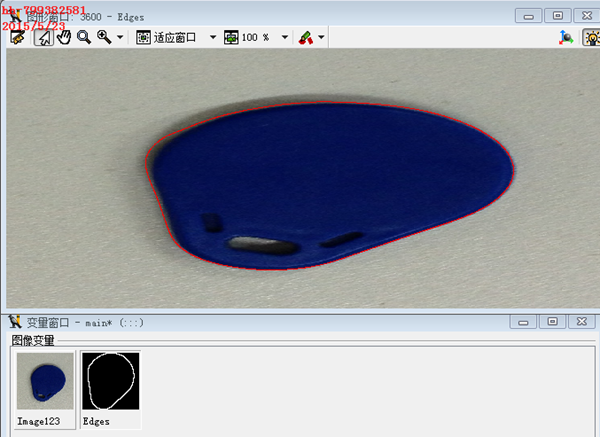Close the 变量窗口 variable window
The width and height of the screenshot is (600, 437).
point(582,321)
